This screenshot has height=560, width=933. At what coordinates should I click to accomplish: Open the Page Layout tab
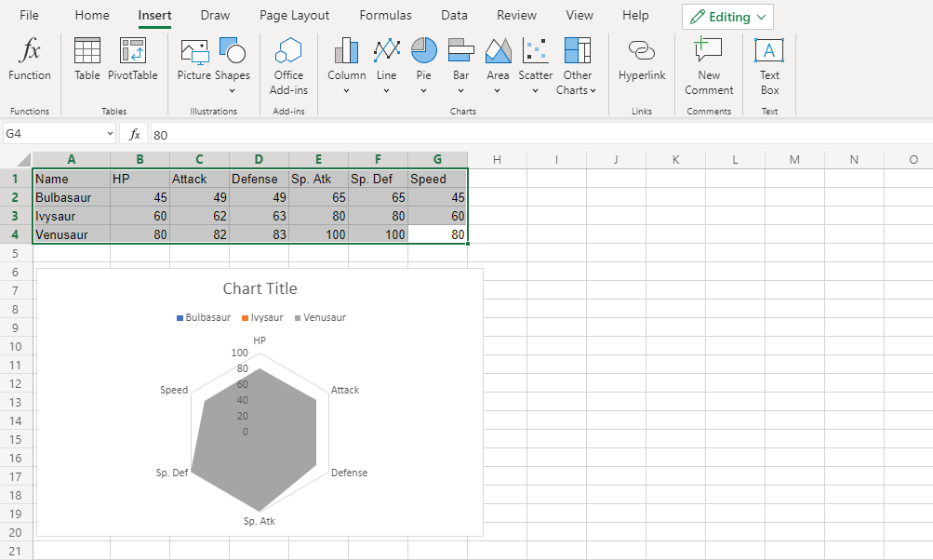[x=294, y=16]
